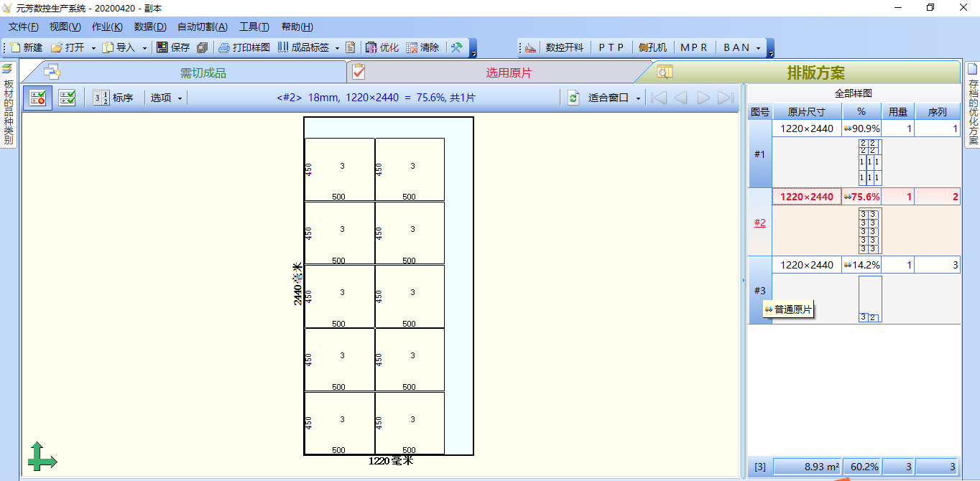Open 板材的品种类别 side panel tab
This screenshot has height=481, width=980.
coord(8,104)
